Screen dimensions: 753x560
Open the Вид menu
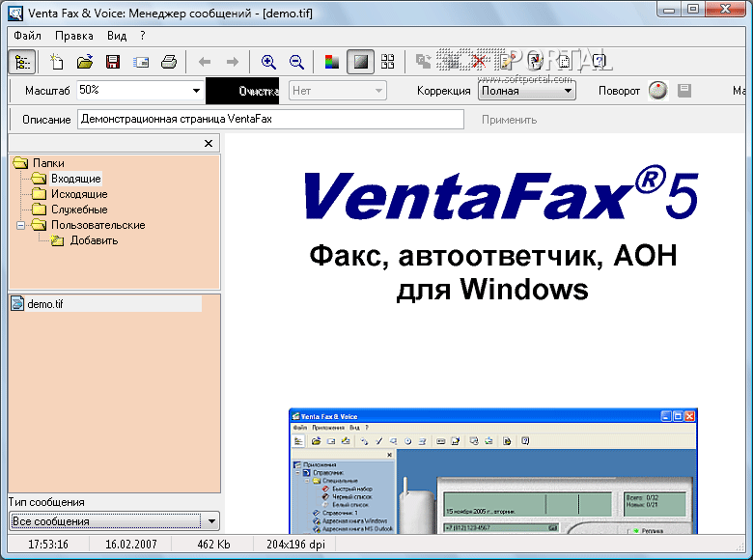coord(117,36)
